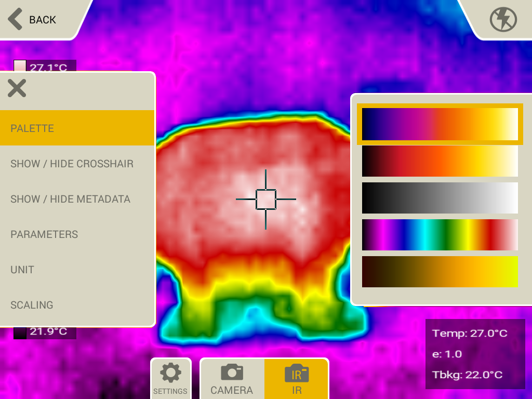Viewport: 532px width, 399px height.
Task: Select the rainbow palette swatch
Action: tap(440, 234)
